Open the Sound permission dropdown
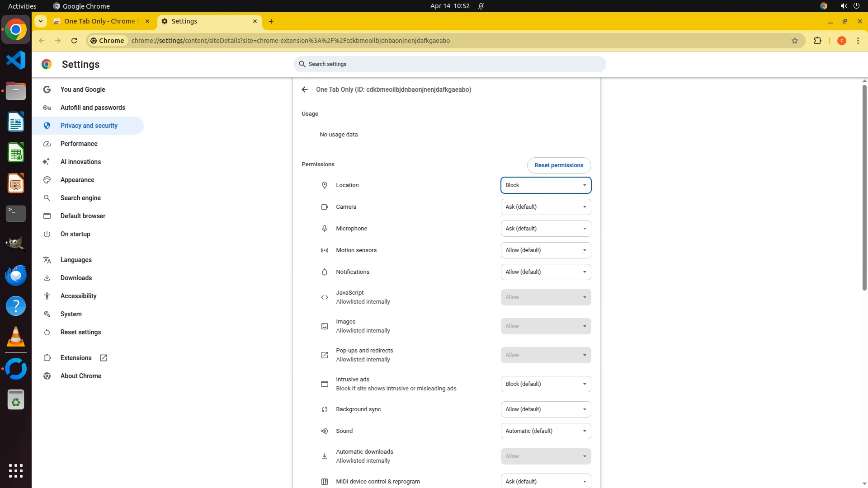 546,431
